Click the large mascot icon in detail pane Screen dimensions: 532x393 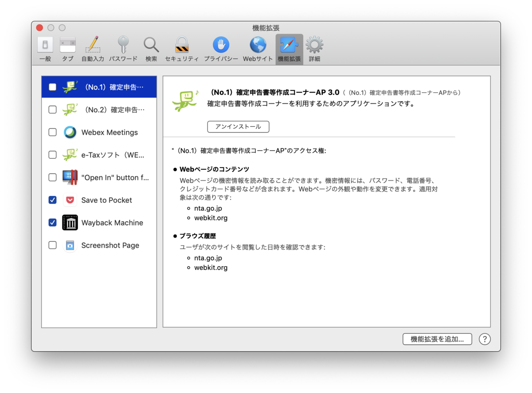click(185, 101)
